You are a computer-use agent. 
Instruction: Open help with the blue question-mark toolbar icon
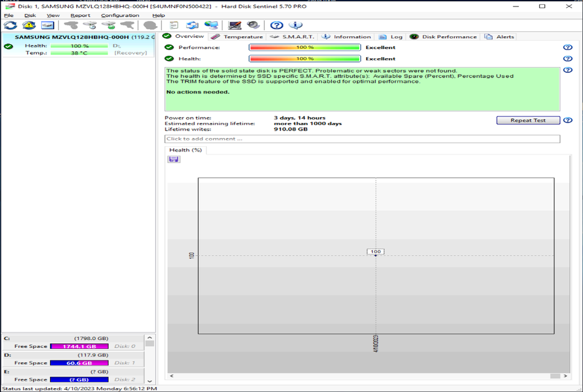[x=277, y=26]
